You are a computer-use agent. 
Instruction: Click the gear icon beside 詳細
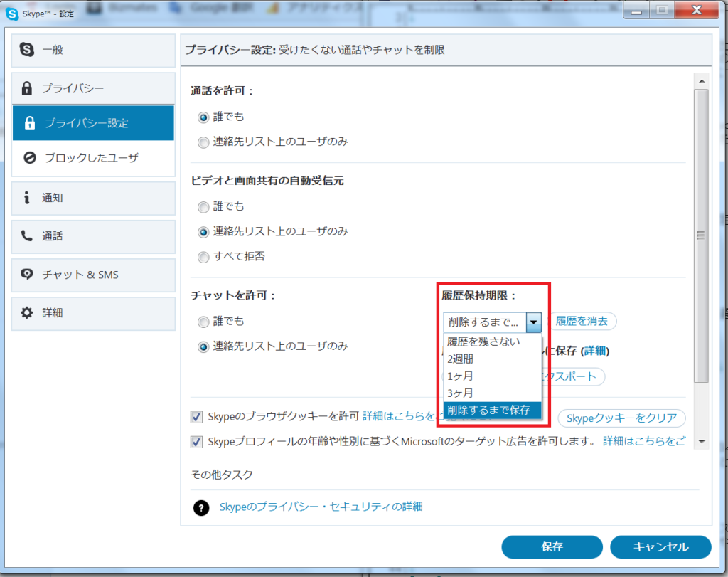[27, 313]
